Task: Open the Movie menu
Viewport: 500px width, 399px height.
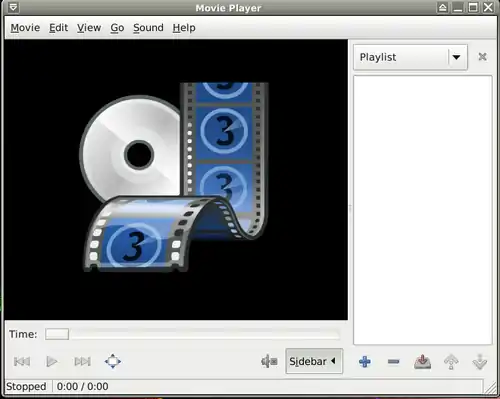Action: pos(25,28)
